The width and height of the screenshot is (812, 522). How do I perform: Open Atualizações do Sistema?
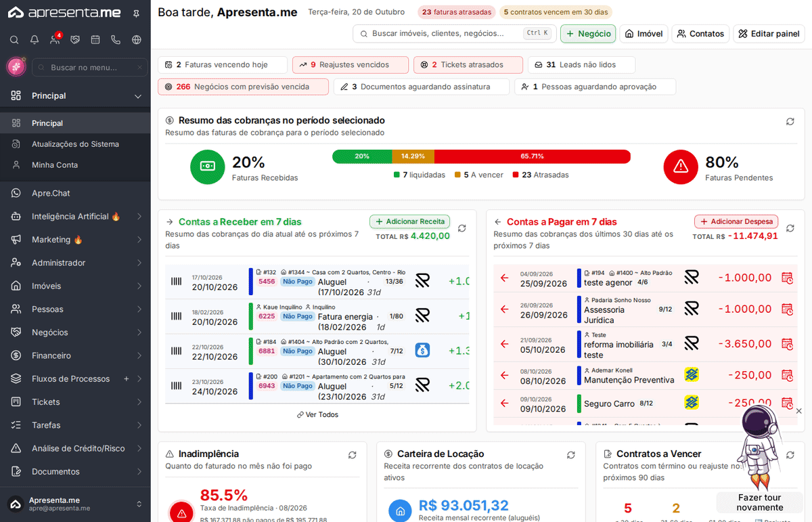[75, 144]
